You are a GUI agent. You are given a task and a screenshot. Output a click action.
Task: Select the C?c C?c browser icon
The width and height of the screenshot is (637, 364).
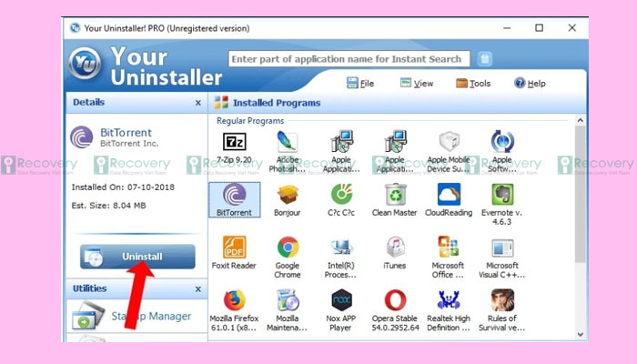pos(341,195)
